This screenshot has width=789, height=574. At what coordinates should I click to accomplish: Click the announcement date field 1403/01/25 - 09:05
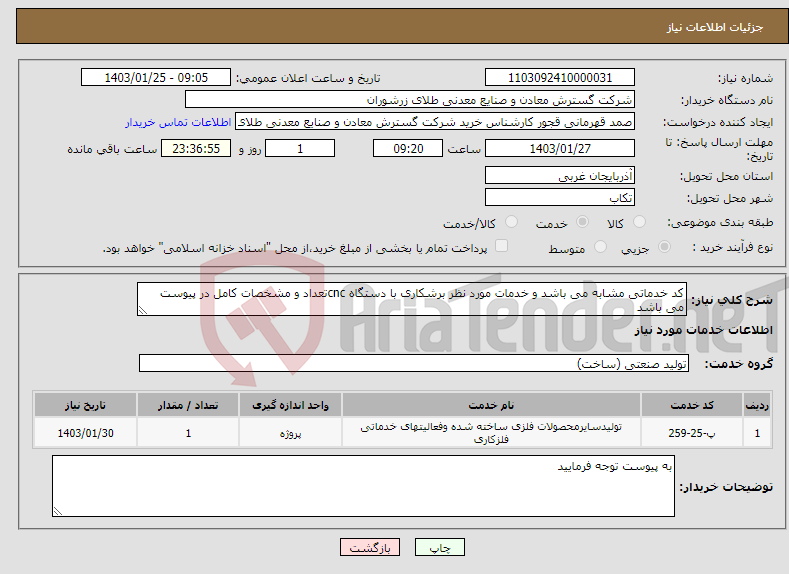[156, 77]
